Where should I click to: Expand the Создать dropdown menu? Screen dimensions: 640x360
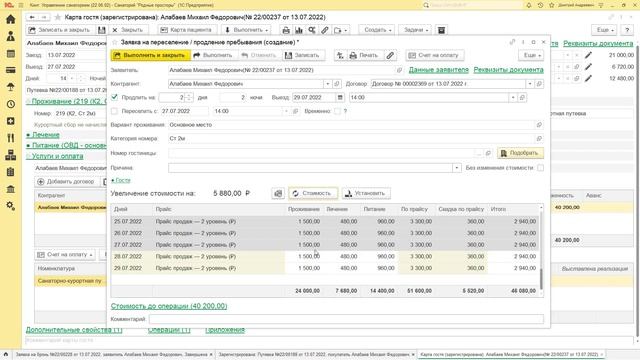coord(378,30)
